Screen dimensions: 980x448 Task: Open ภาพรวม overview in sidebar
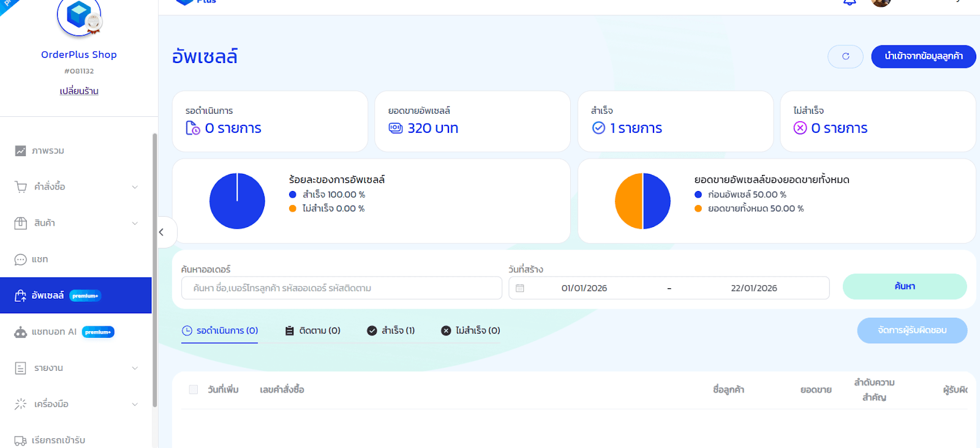(48, 151)
